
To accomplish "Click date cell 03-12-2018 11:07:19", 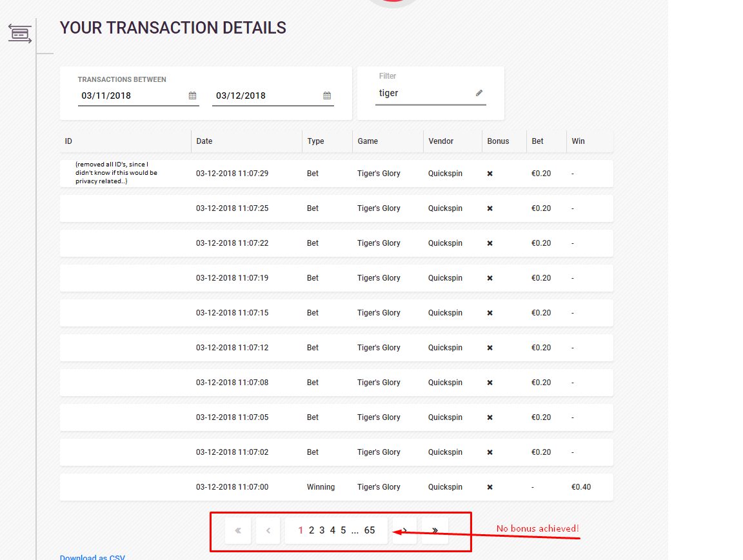I will point(232,278).
